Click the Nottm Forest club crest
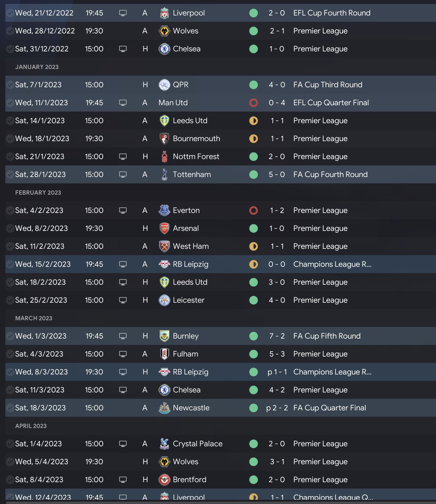436x504 pixels. [164, 157]
